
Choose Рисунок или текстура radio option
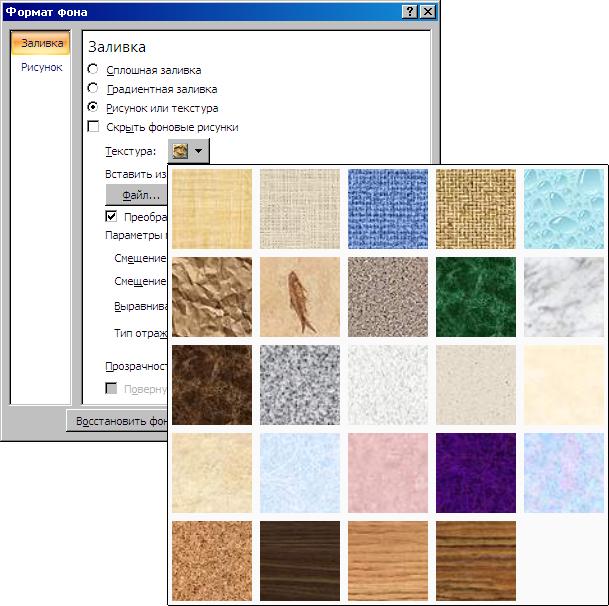(x=93, y=107)
